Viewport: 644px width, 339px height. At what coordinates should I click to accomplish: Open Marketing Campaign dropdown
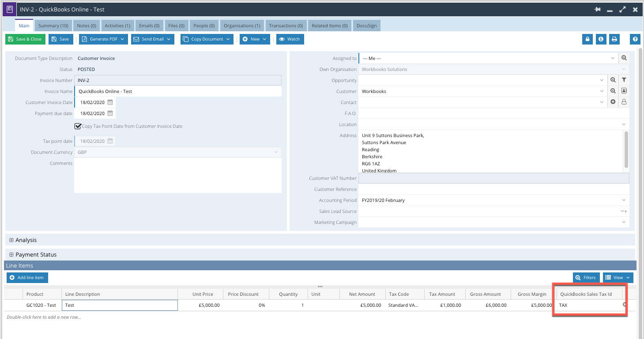coord(624,222)
